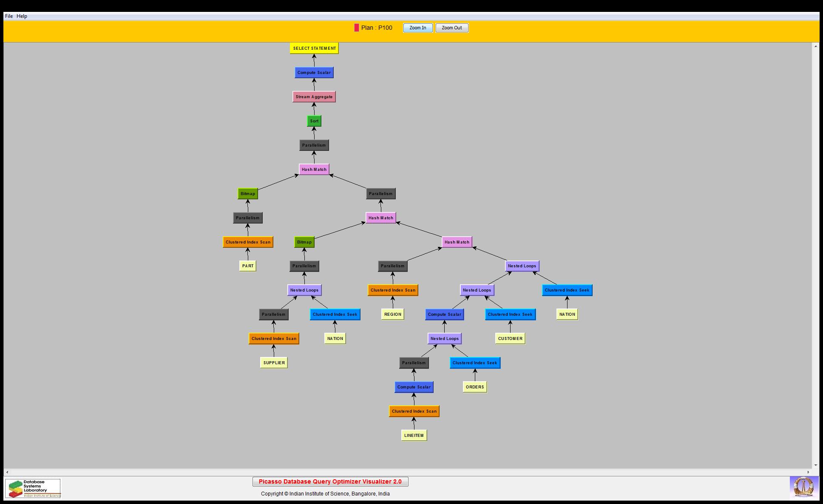Select the topmost Hash Match node

click(314, 170)
